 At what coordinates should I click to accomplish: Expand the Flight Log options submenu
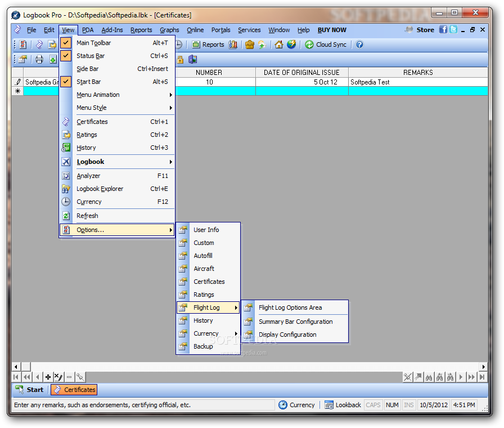tap(208, 307)
